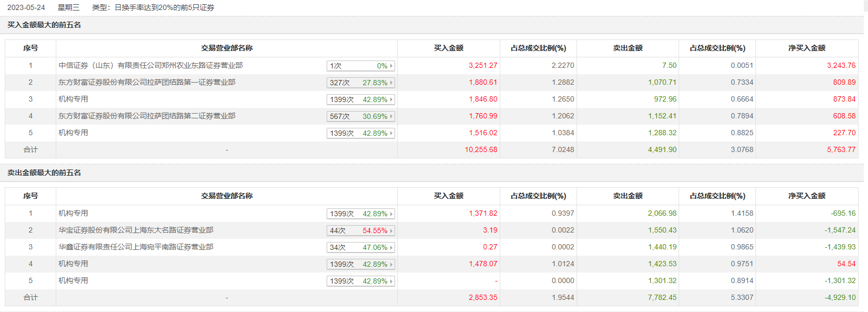
Task: Select the total net value -4,929.10
Action: click(x=840, y=297)
